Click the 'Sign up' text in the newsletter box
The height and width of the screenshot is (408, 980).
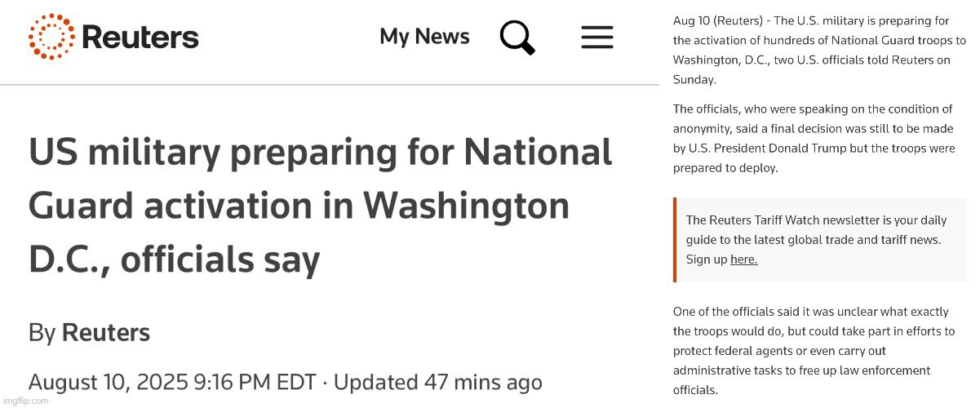(x=706, y=259)
